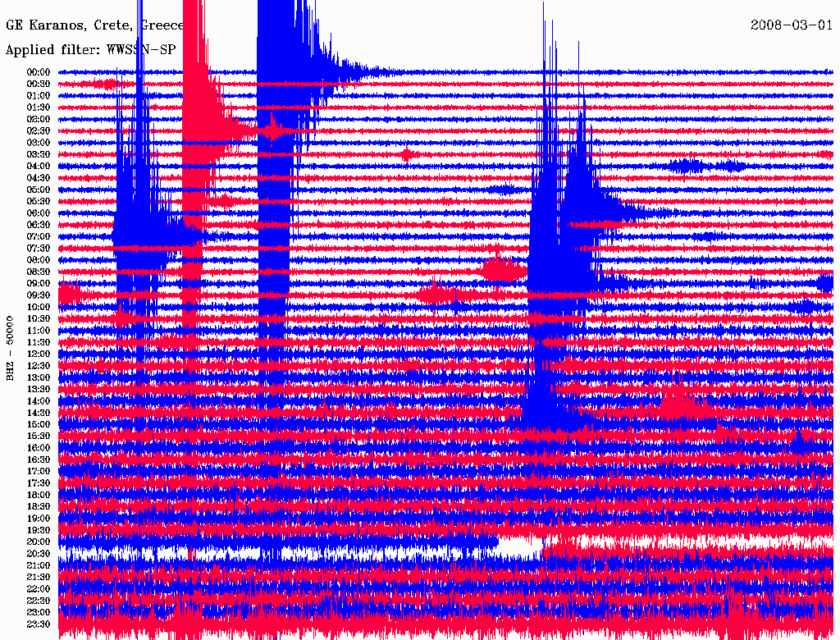Select the 09:30 time label

click(39, 295)
